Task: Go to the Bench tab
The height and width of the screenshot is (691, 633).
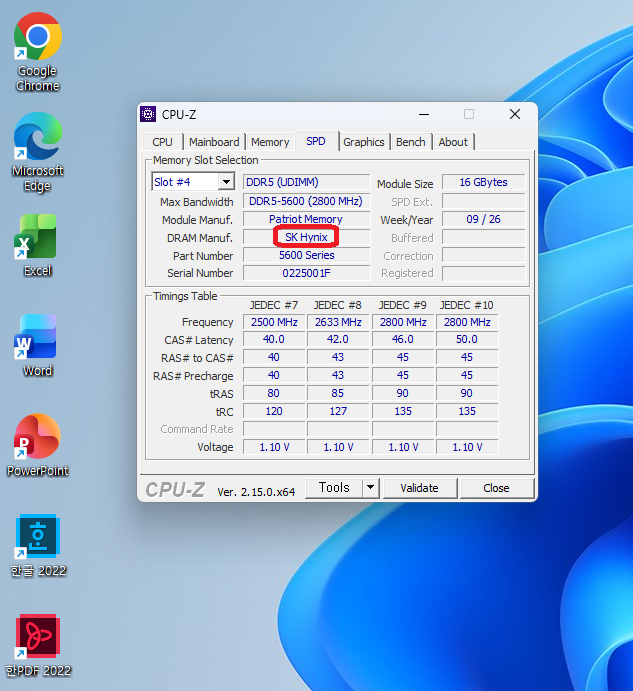Action: point(410,142)
